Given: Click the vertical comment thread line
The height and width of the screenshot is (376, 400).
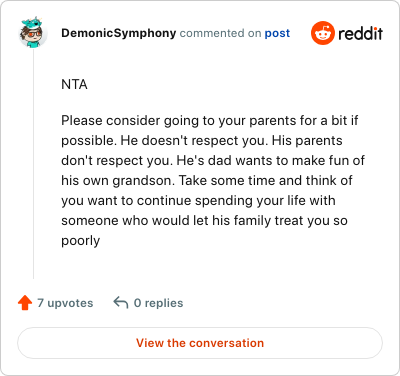Looking at the screenshot, I should click(33, 163).
